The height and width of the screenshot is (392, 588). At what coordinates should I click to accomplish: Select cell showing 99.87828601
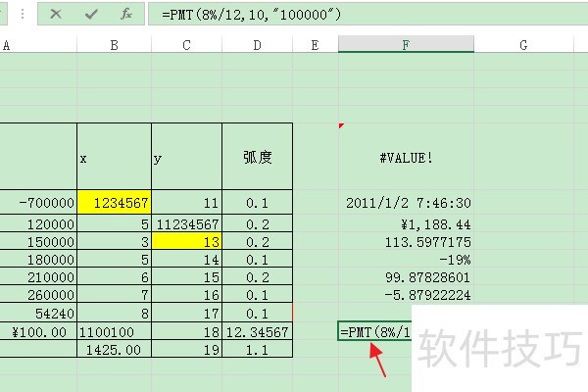tap(406, 276)
